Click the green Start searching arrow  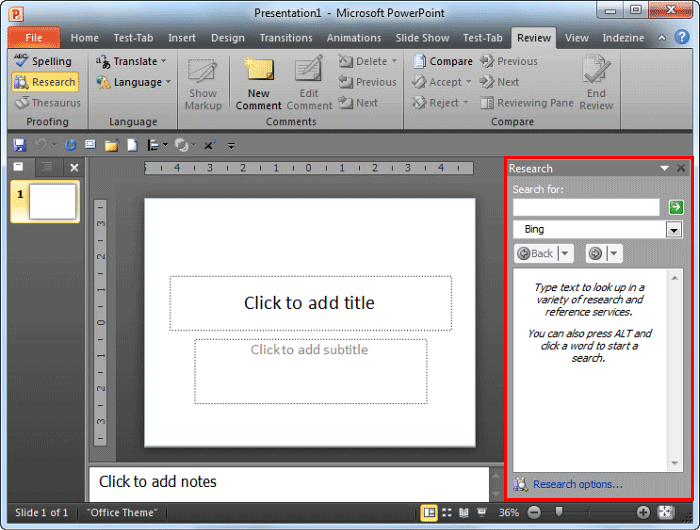[x=676, y=207]
